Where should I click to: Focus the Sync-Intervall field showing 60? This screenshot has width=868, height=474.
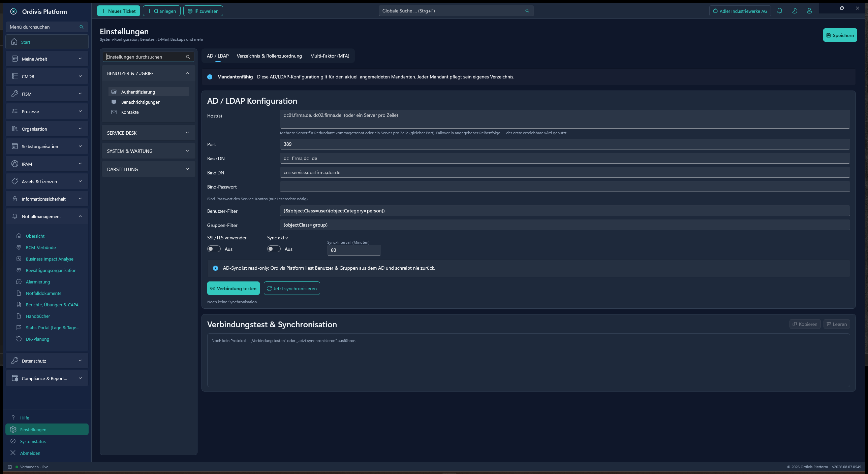pyautogui.click(x=354, y=250)
